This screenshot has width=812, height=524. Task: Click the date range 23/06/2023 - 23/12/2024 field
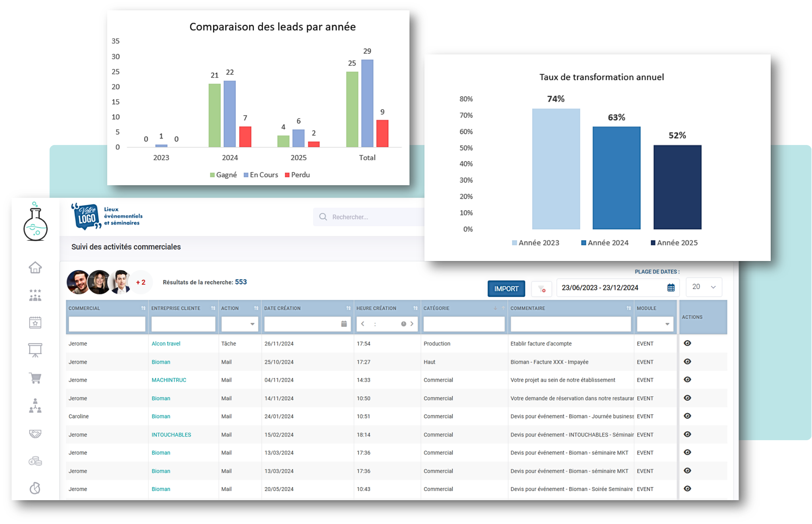point(618,288)
